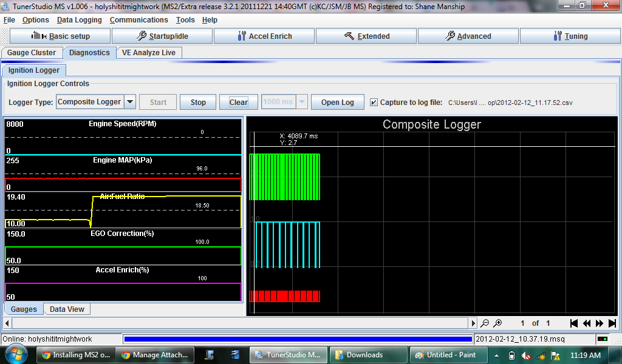The image size is (622, 364).
Task: Open the File menu
Action: [9, 20]
